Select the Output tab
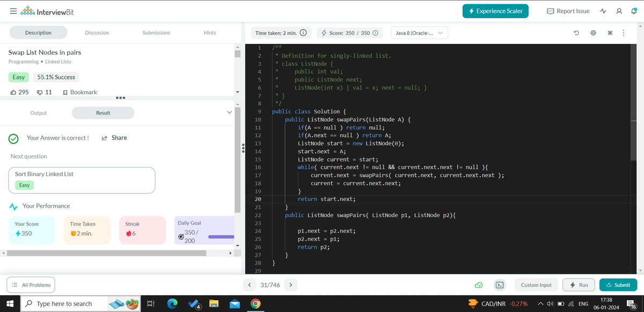The height and width of the screenshot is (312, 644). point(39,113)
